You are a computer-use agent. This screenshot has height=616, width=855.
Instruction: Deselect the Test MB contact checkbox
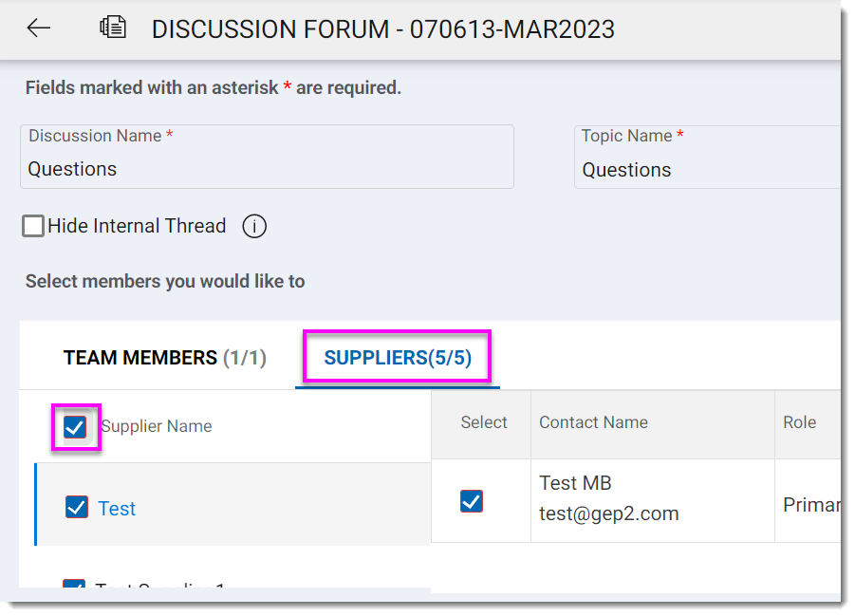point(472,501)
